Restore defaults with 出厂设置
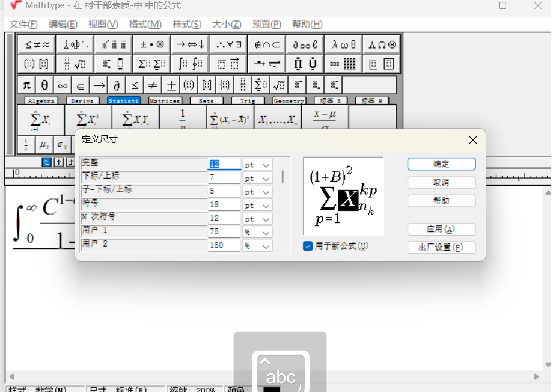 pos(441,247)
